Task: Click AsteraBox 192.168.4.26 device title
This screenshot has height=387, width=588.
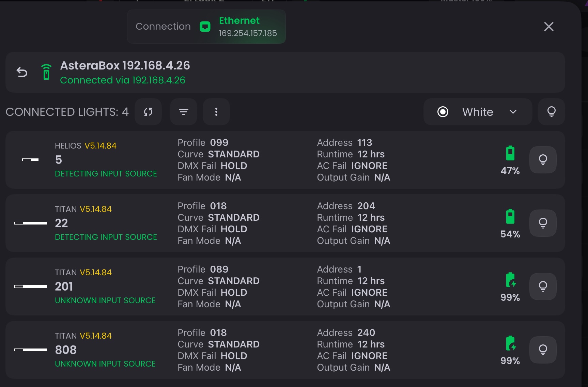Action: click(x=125, y=65)
